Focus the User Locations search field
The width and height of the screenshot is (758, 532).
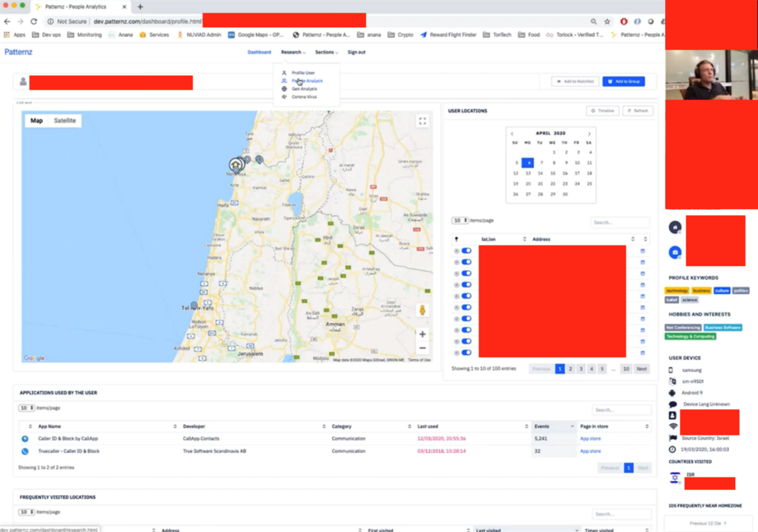pyautogui.click(x=620, y=223)
